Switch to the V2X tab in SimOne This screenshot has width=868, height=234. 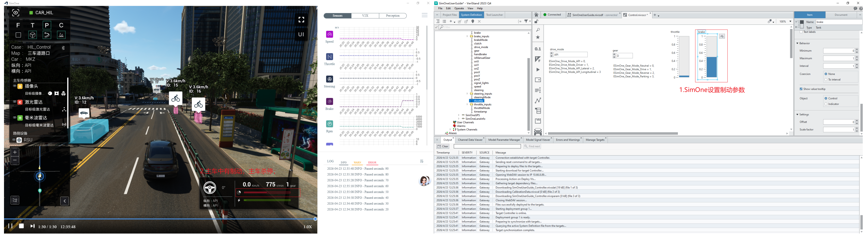pyautogui.click(x=365, y=16)
